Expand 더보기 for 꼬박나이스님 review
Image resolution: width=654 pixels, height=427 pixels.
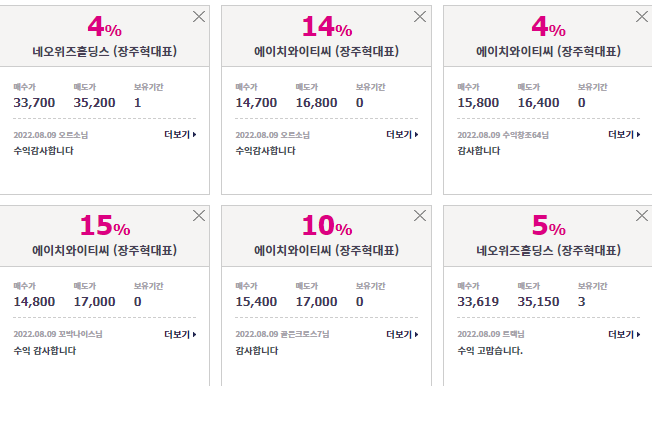point(180,334)
